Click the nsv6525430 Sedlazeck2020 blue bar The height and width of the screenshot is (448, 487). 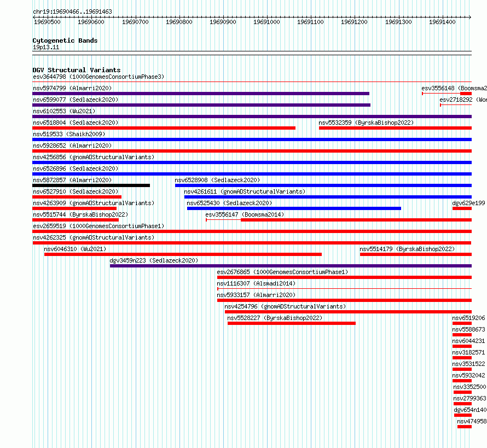(x=294, y=208)
